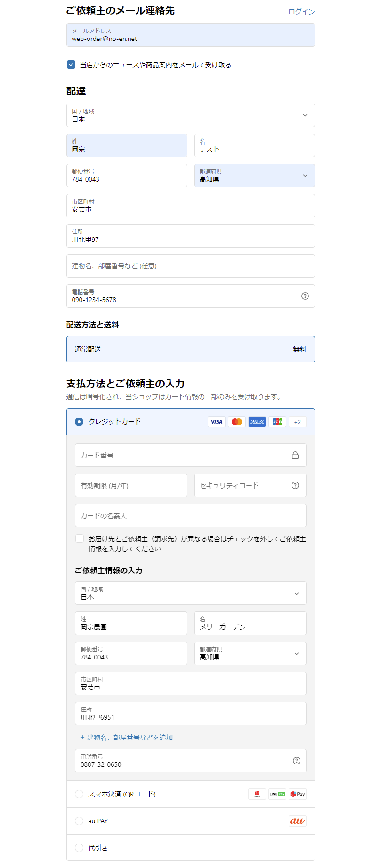The image size is (381, 868).
Task: Click the PayPay logo
Action: click(257, 794)
